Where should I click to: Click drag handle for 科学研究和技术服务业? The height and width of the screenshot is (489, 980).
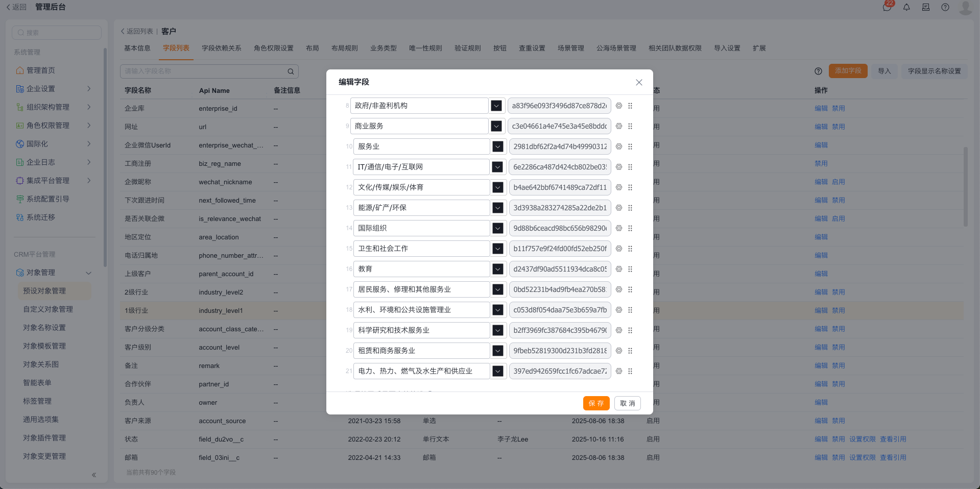pos(630,330)
